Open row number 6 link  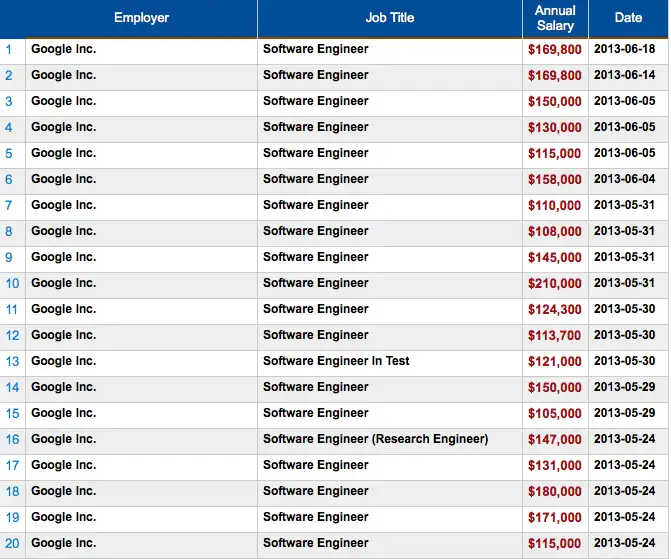click(9, 179)
